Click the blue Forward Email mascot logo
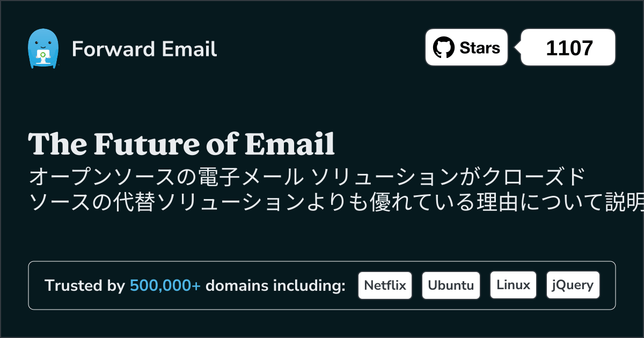644x338 pixels. tap(42, 48)
